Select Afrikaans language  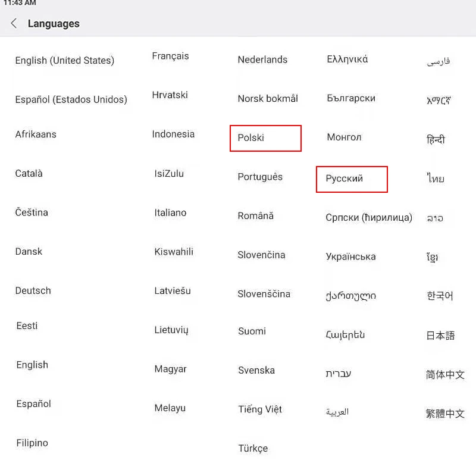[x=36, y=134]
